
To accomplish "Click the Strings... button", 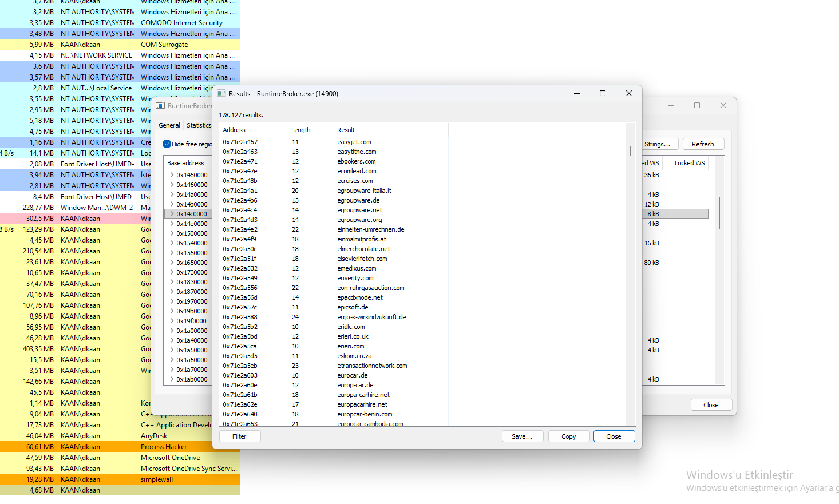I will (x=658, y=144).
